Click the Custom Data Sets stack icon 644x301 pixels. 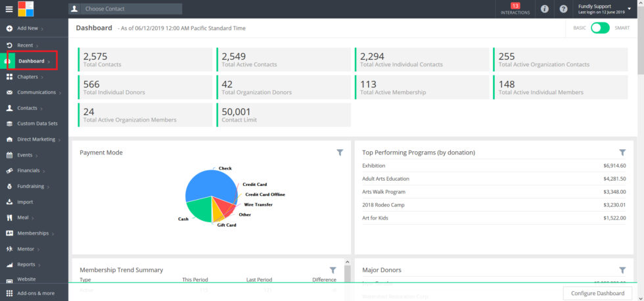pos(9,124)
